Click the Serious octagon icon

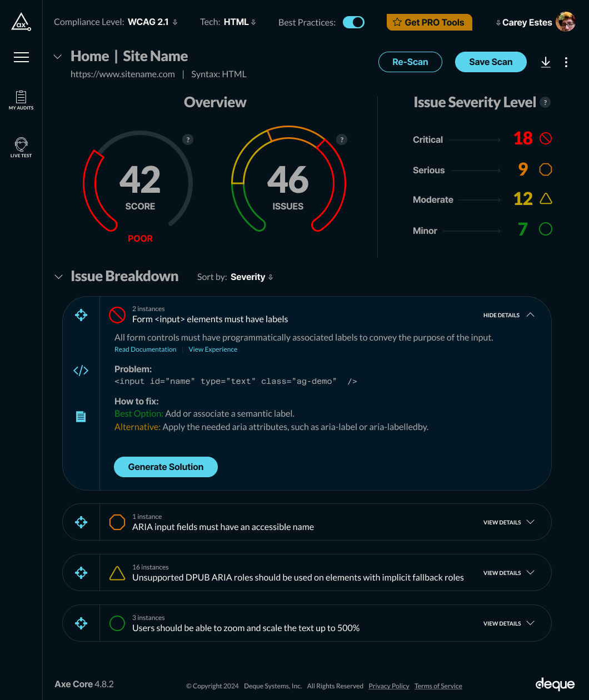pos(546,169)
